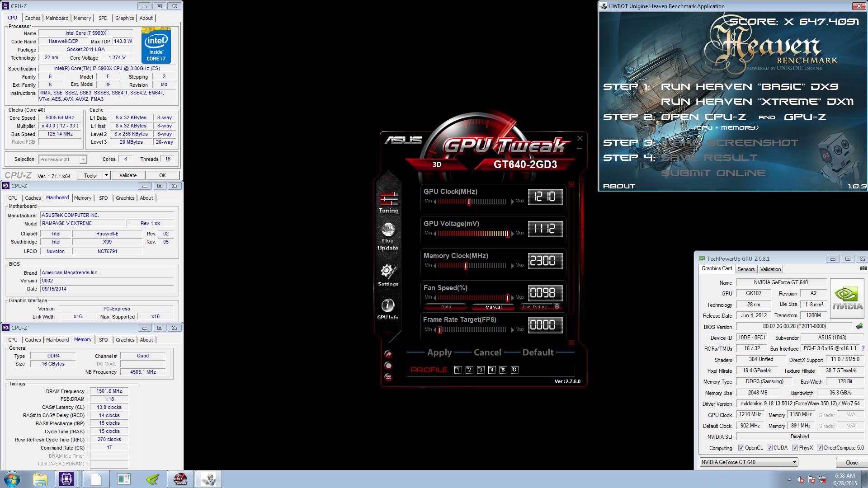The width and height of the screenshot is (868, 488).
Task: Toggle the PhysX checkbox in GPU-Z
Action: pyautogui.click(x=795, y=448)
